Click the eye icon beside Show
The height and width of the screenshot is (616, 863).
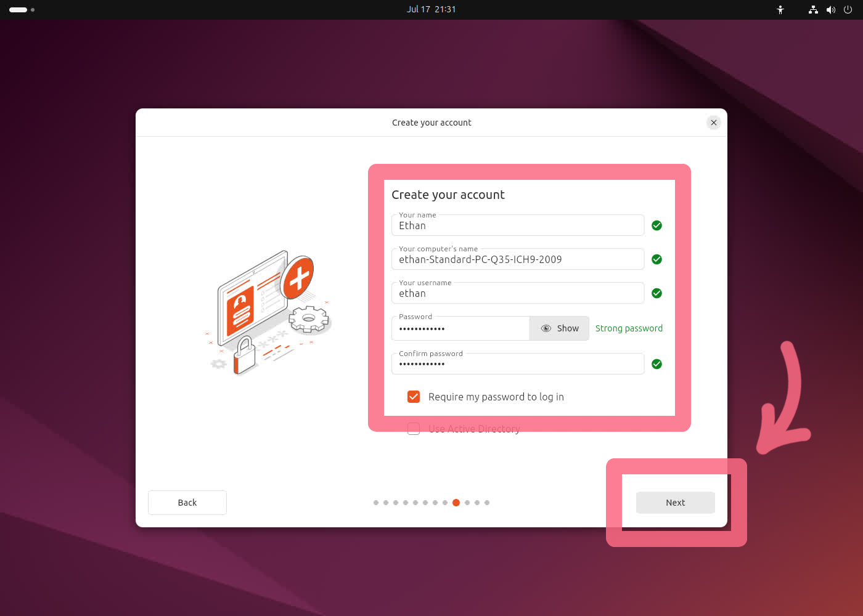[546, 328]
